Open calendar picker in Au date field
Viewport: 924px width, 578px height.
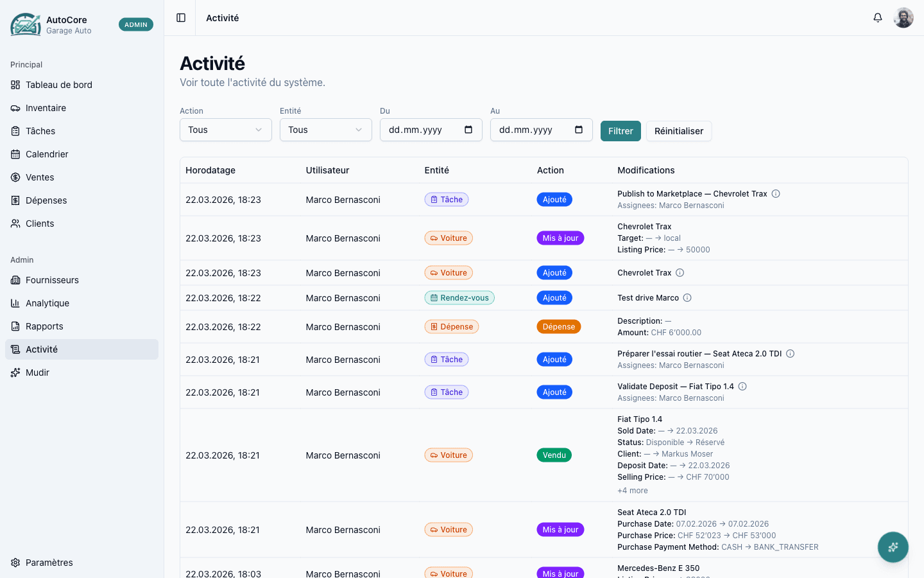[579, 130]
